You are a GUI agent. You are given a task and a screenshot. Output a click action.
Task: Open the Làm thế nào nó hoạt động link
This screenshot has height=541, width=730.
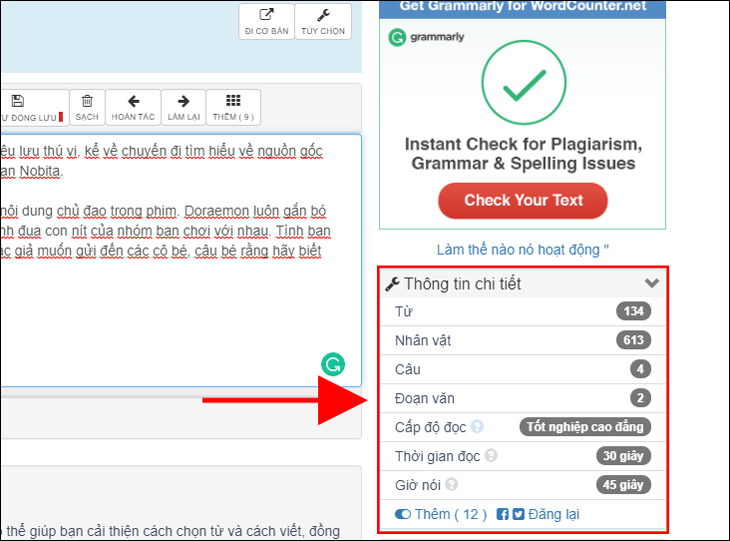pos(522,250)
